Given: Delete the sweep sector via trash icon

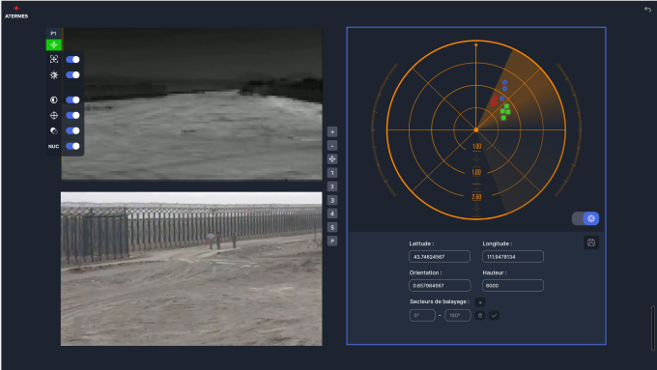Looking at the screenshot, I should (x=480, y=316).
